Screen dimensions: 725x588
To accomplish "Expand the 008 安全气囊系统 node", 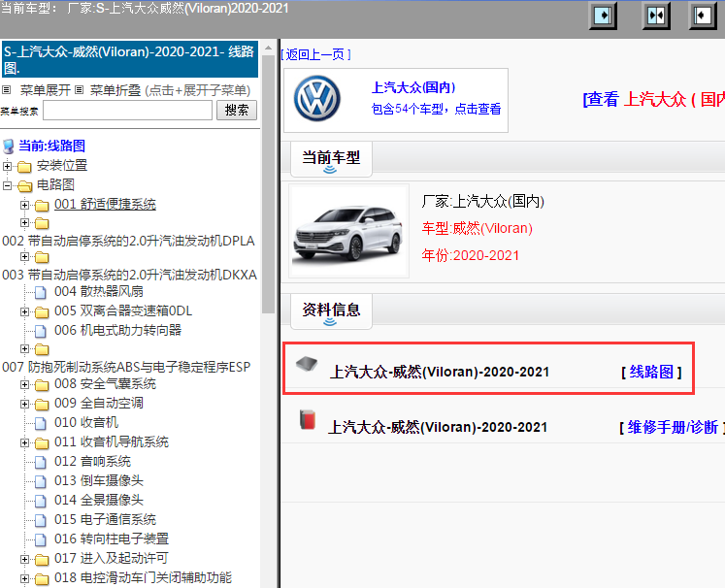I will point(24,384).
